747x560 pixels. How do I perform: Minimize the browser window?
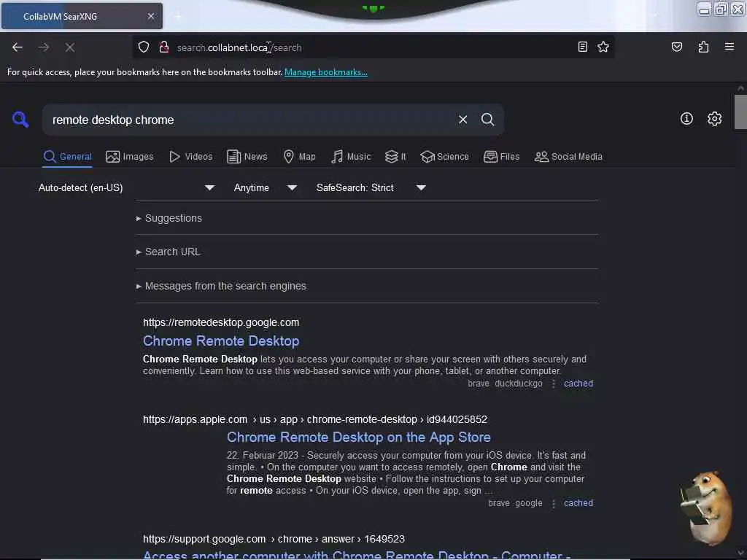[704, 9]
